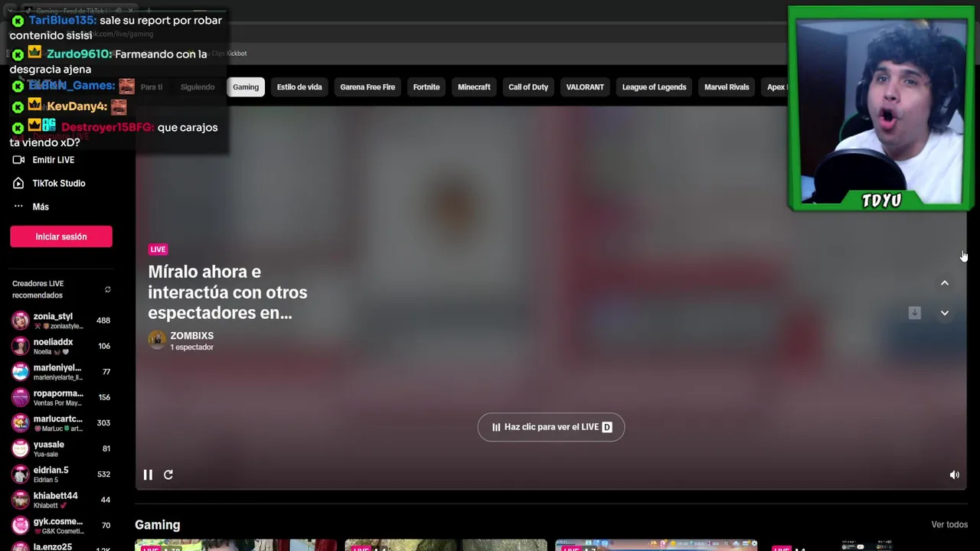Select the Call of Duty tab

click(528, 87)
